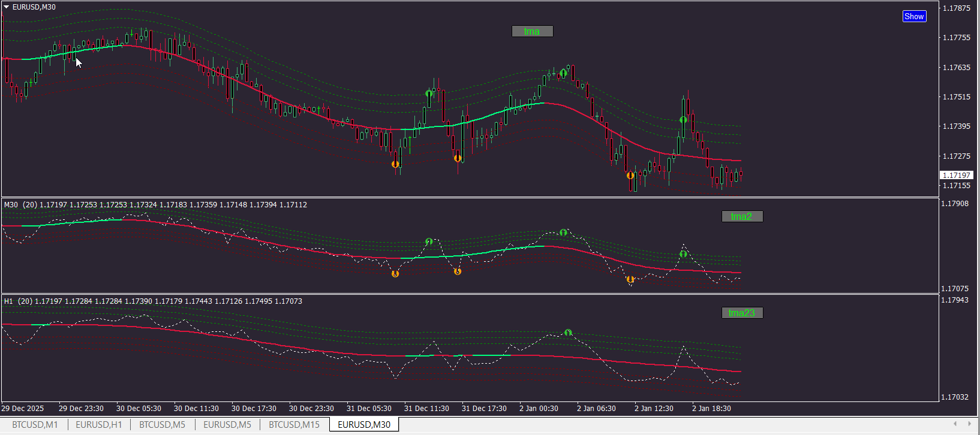Click the last orange signal on main chart
980x435 pixels.
630,176
